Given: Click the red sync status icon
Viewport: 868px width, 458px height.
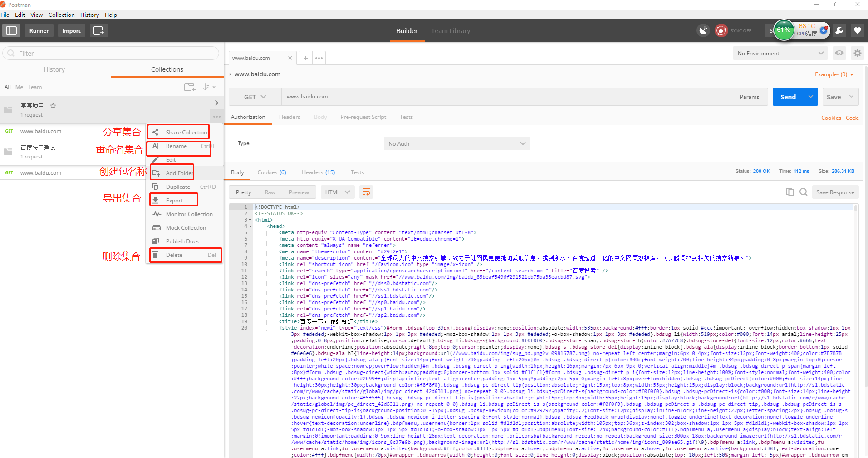Looking at the screenshot, I should (721, 30).
